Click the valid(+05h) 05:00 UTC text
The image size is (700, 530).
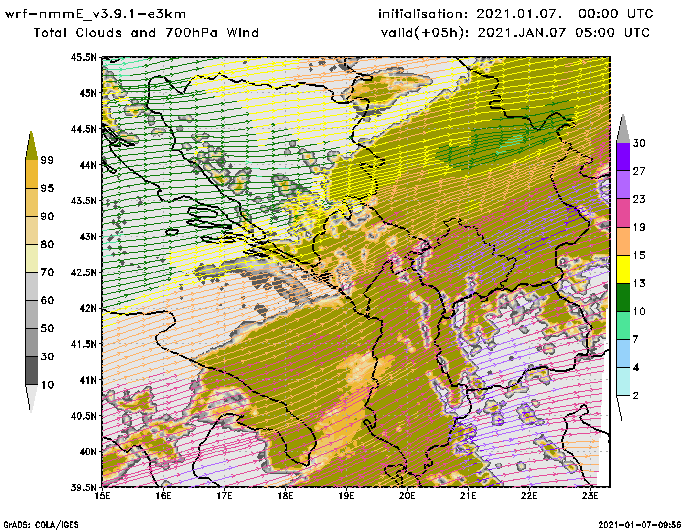coord(516,33)
